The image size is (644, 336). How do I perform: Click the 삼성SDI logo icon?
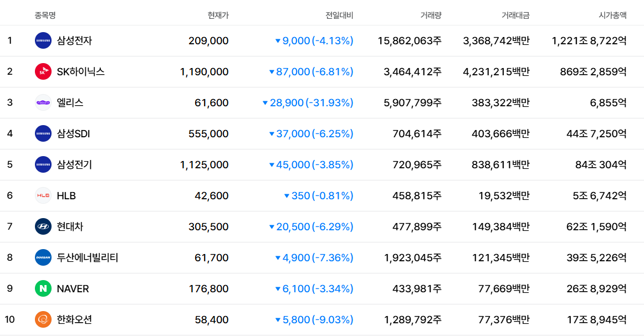click(x=43, y=134)
